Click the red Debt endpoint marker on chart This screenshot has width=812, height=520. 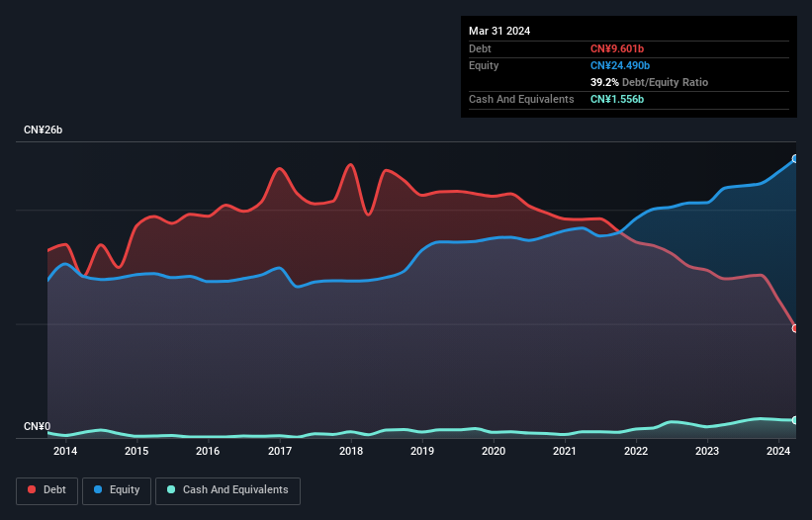[795, 328]
